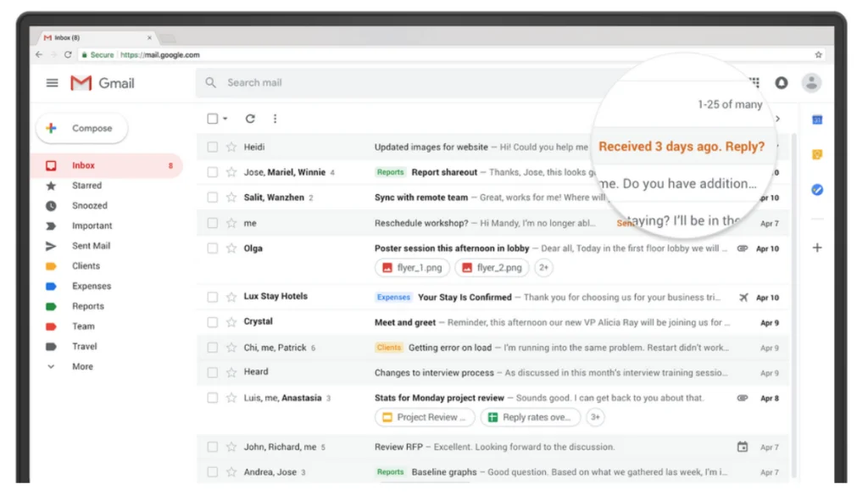Open the Sent Mail folder
The width and height of the screenshot is (868, 501).
click(91, 246)
